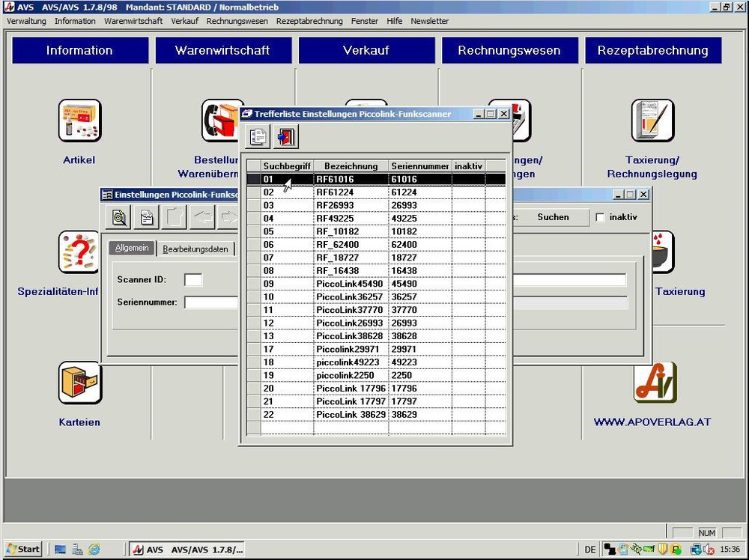Toggle the inaktiv checkbox
Viewport: 749px width, 560px height.
tap(600, 217)
